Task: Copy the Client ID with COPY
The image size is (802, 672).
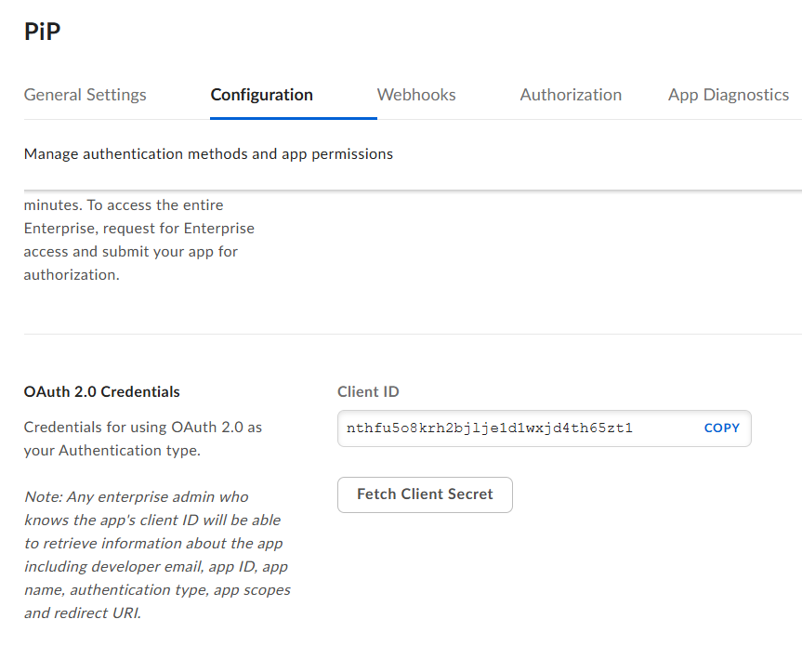Action: (x=722, y=428)
